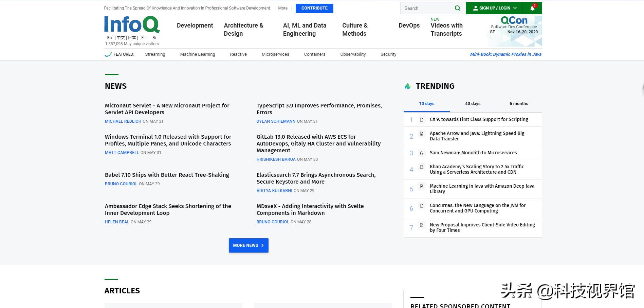Expand the Sign Up / Login dropdown
644x308 pixels.
click(495, 8)
